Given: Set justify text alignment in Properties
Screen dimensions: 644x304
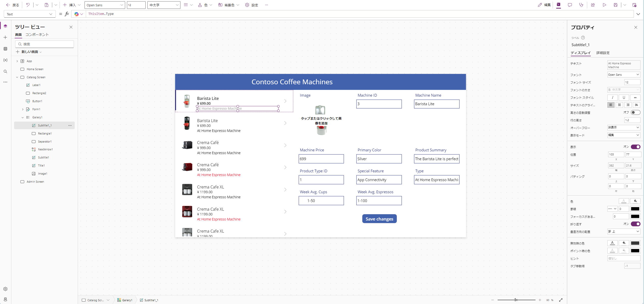Looking at the screenshot, I should pos(636,105).
